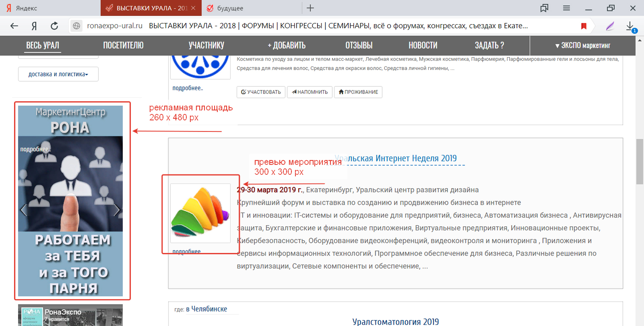This screenshot has height=326, width=644.
Task: Close the ВЫСТАВКИ УРАЛА tab
Action: tap(193, 8)
